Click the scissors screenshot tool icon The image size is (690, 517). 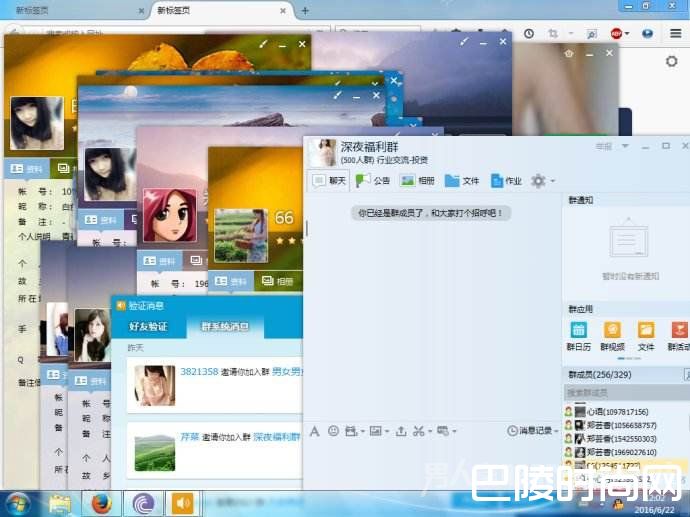click(419, 431)
